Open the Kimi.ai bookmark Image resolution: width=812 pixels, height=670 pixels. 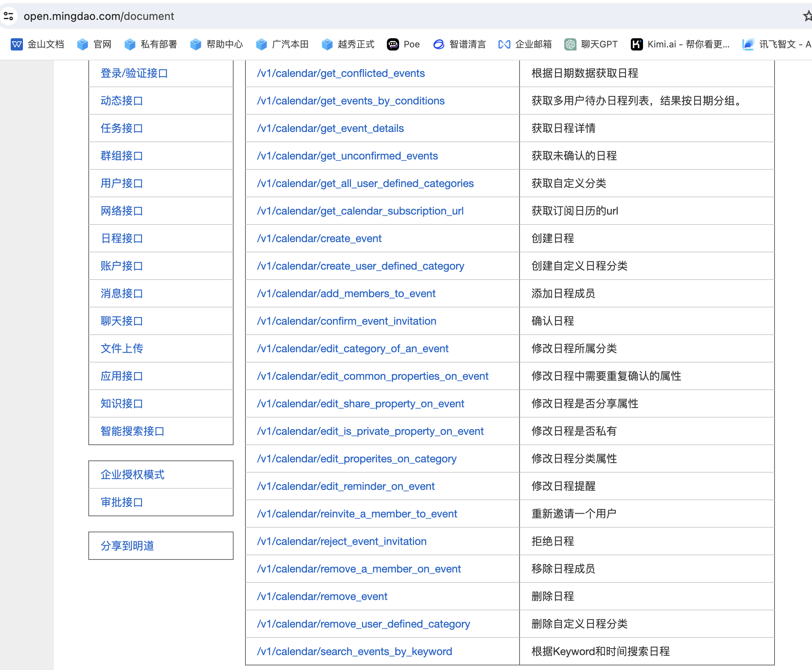click(x=680, y=44)
